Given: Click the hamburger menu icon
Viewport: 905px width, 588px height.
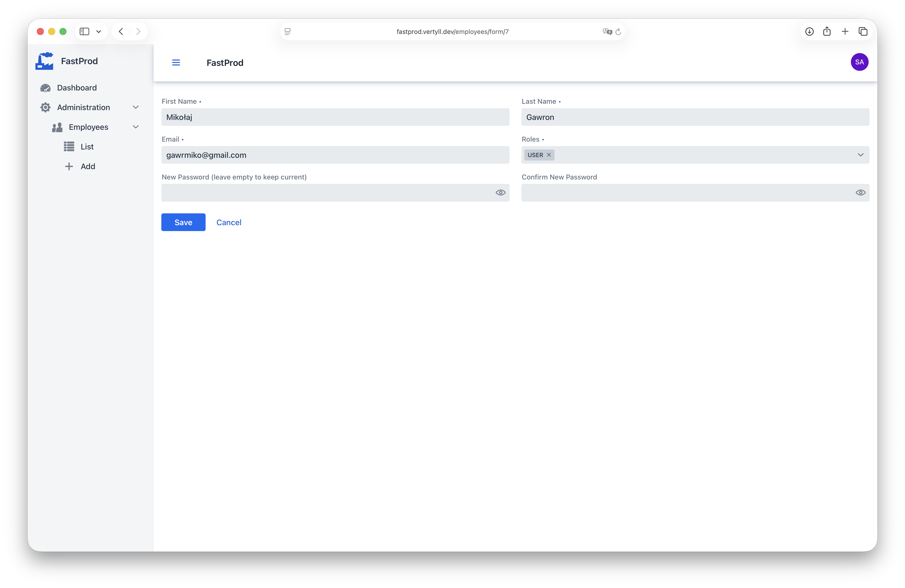Looking at the screenshot, I should 176,63.
